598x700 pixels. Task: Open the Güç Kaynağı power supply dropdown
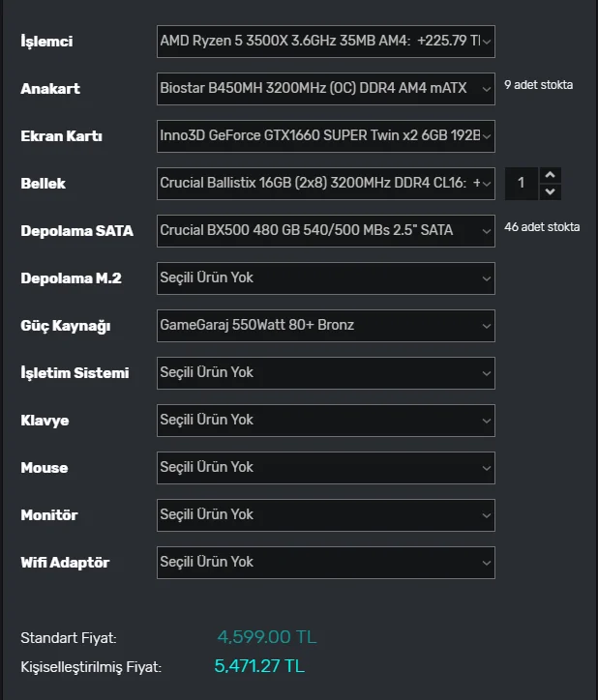325,325
